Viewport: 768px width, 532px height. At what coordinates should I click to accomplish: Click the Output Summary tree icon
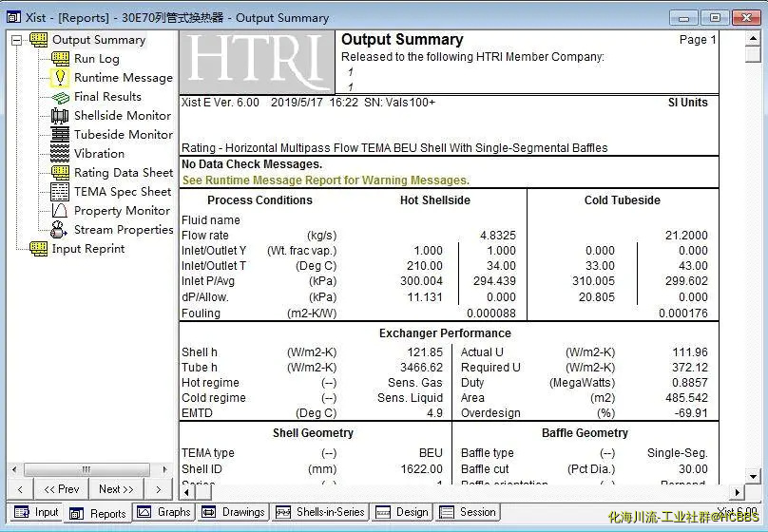click(x=39, y=40)
